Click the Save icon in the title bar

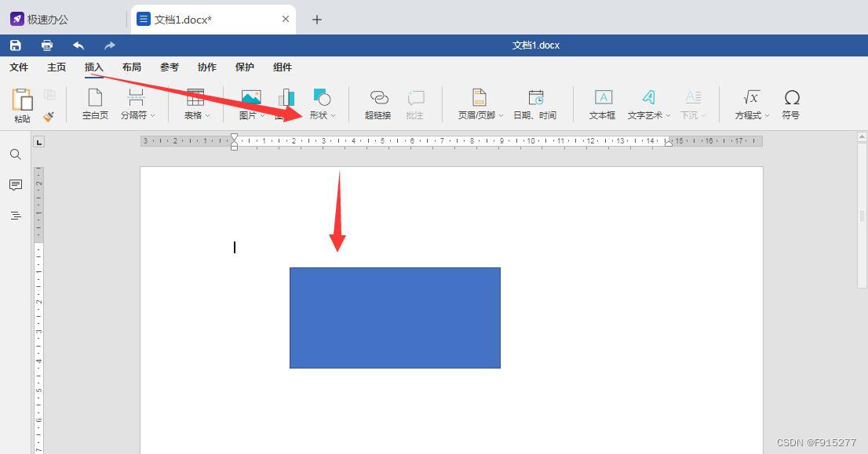pos(16,45)
